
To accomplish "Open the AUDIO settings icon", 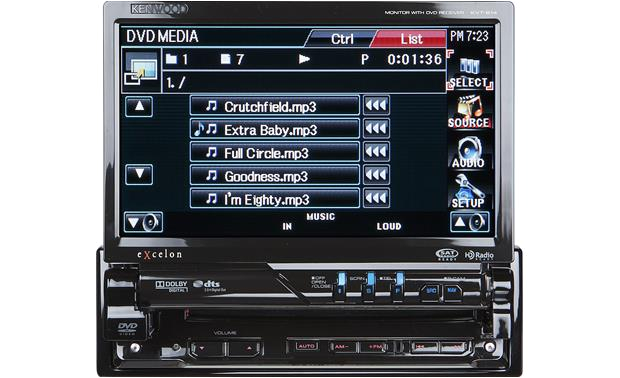I will 469,152.
